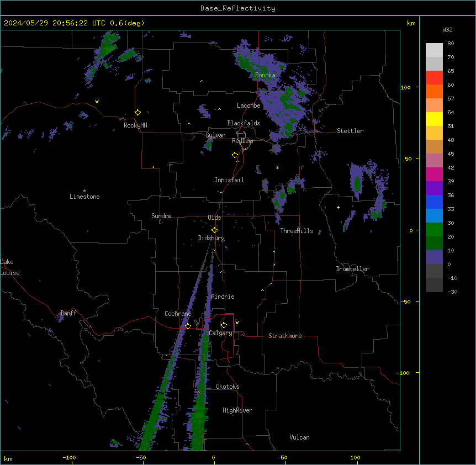Click the -50 tick on bottom axis
This screenshot has height=465, width=476.
[x=141, y=457]
